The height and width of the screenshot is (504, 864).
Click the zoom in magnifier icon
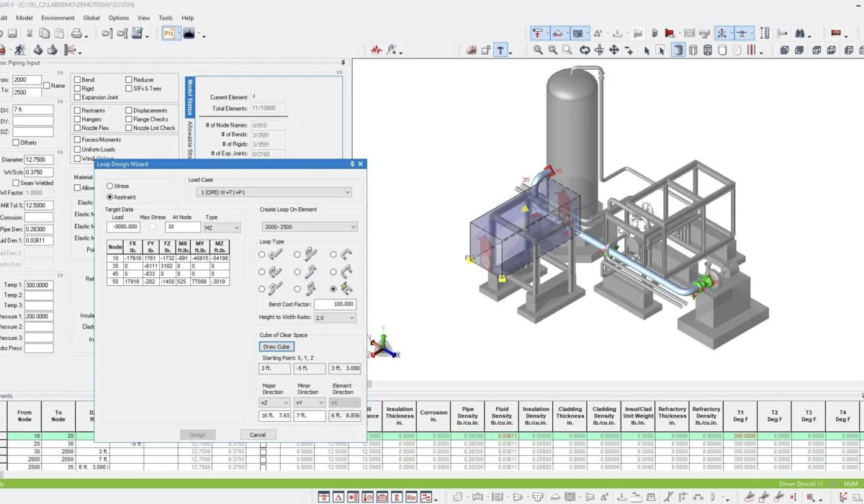538,50
